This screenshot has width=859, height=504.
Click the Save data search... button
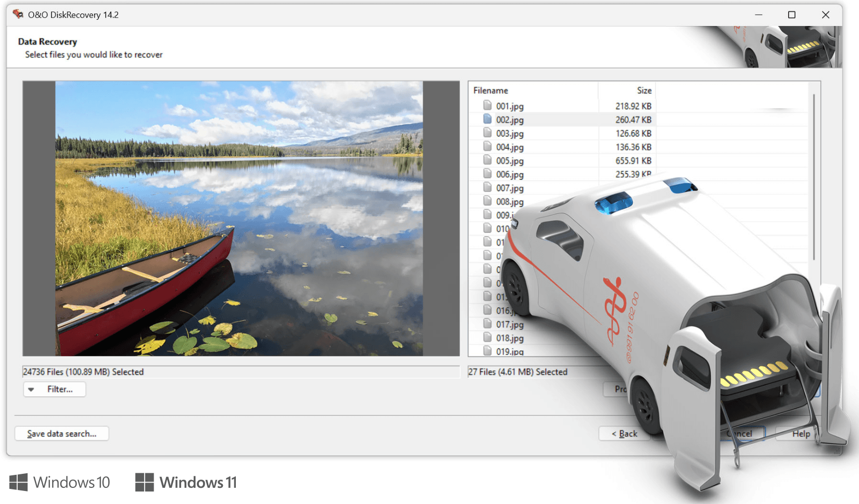pos(62,434)
